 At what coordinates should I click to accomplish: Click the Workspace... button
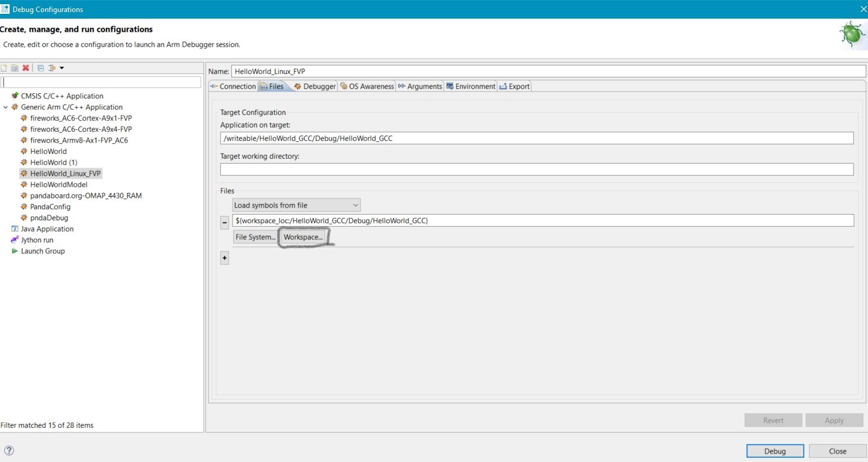pyautogui.click(x=304, y=236)
